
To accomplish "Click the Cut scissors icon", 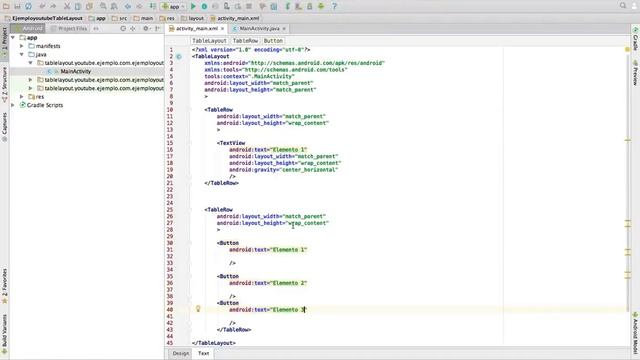I will click(67, 6).
